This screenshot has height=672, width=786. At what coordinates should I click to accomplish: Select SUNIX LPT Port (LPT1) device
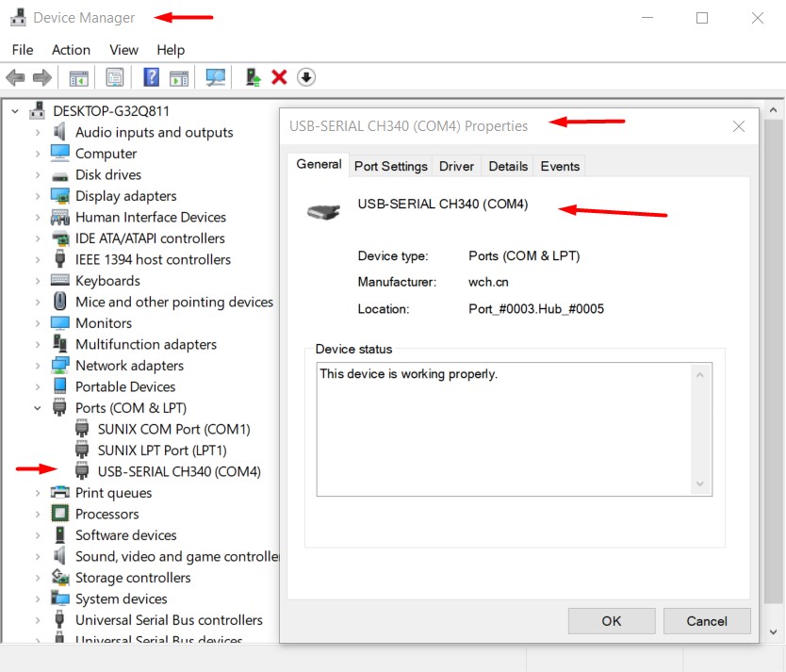[x=162, y=451]
